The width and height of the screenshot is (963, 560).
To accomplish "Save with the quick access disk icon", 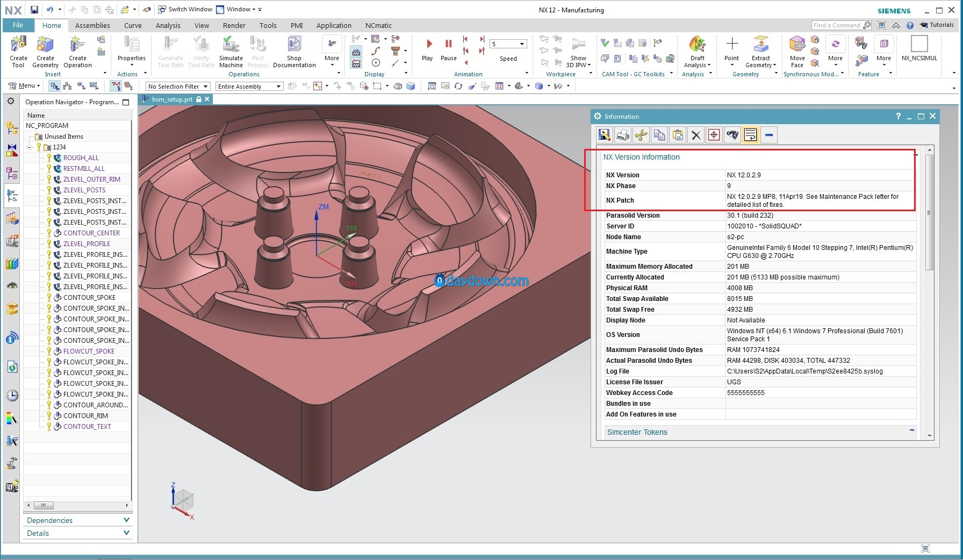I will [x=34, y=10].
